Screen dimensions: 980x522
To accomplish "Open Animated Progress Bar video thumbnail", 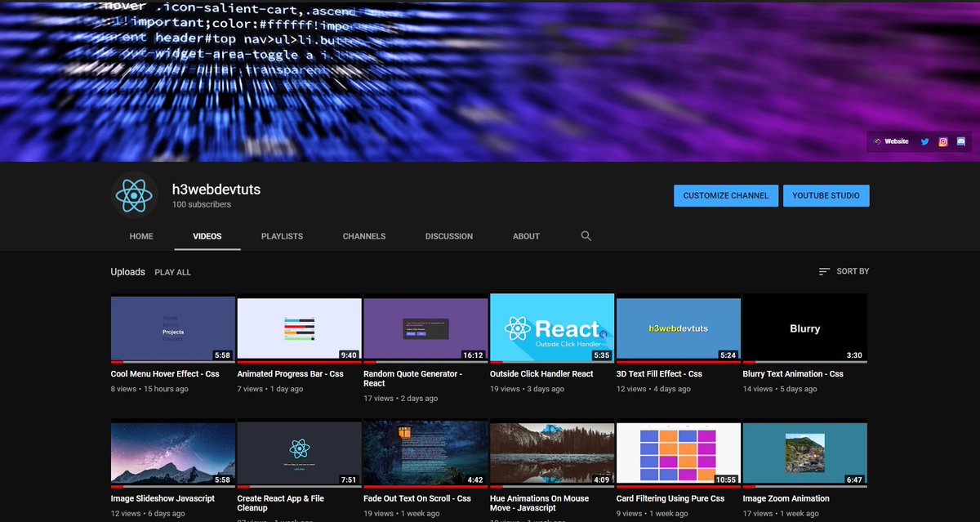I will [299, 328].
